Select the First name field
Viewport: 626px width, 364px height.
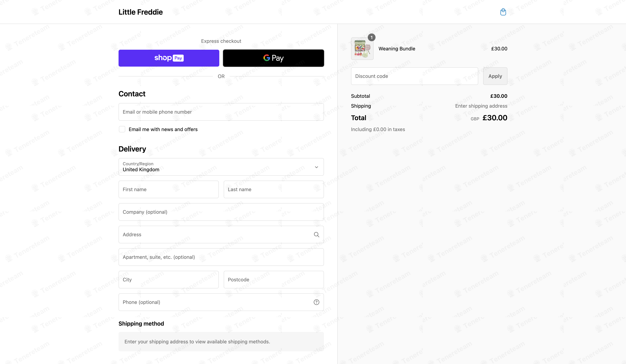click(x=169, y=189)
